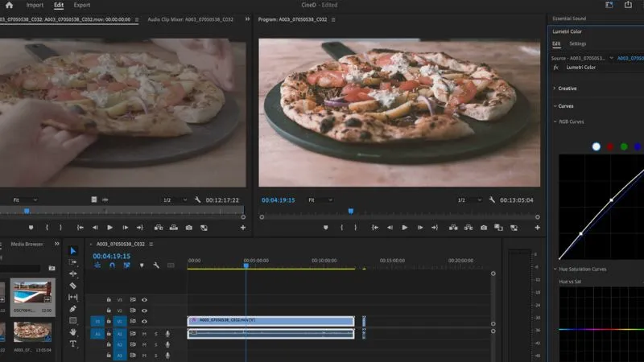Select the Hand tool

72,331
